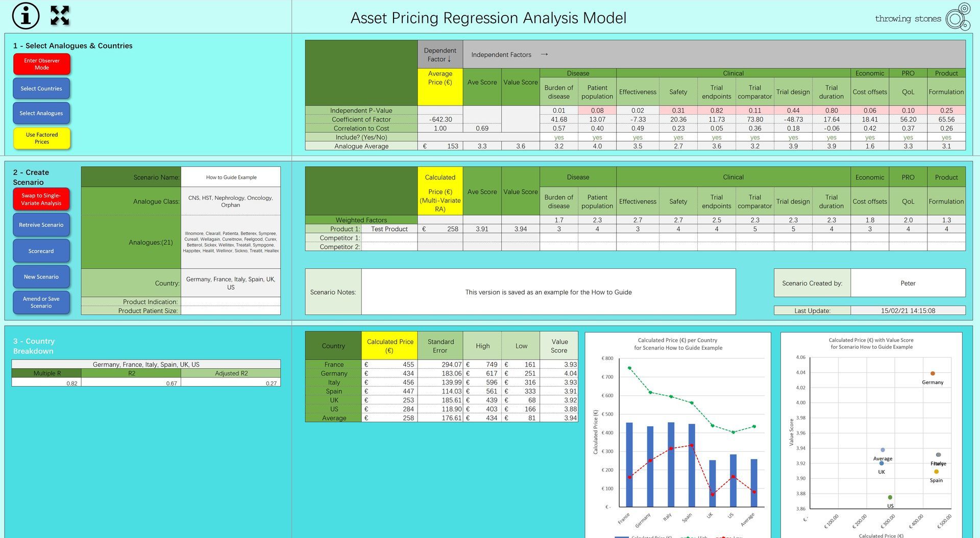
Task: Toggle Include yes under Burden of disease
Action: pos(559,137)
